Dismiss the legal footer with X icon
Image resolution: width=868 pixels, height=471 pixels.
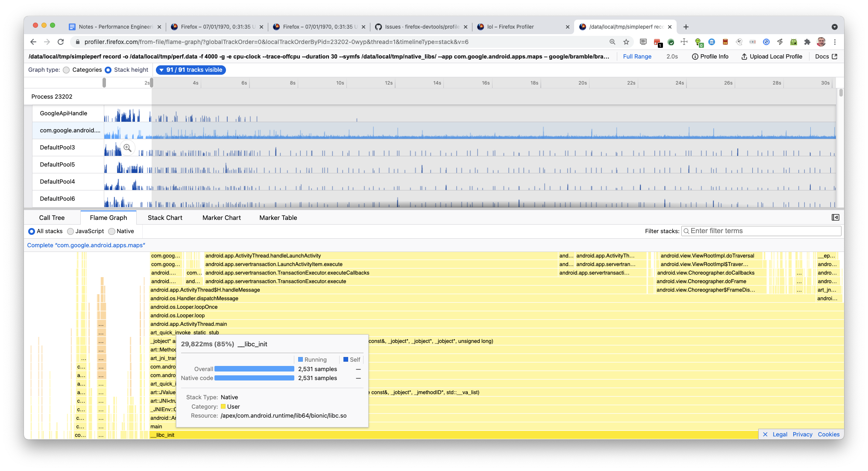point(765,434)
